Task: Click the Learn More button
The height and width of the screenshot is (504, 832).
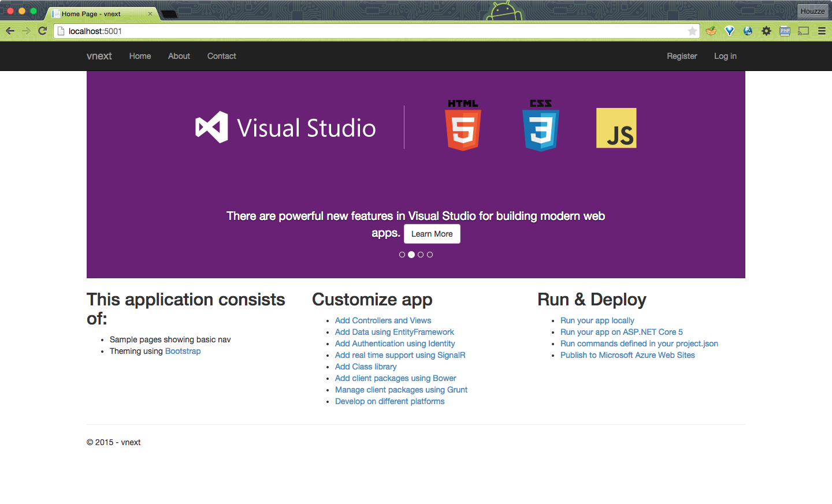Action: [x=432, y=234]
